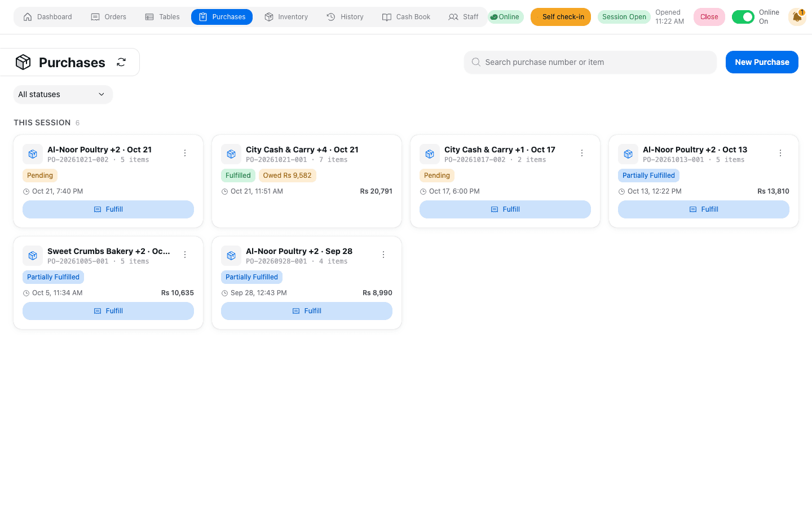812x508 pixels.
Task: Focus the purchase search field
Action: tap(590, 62)
